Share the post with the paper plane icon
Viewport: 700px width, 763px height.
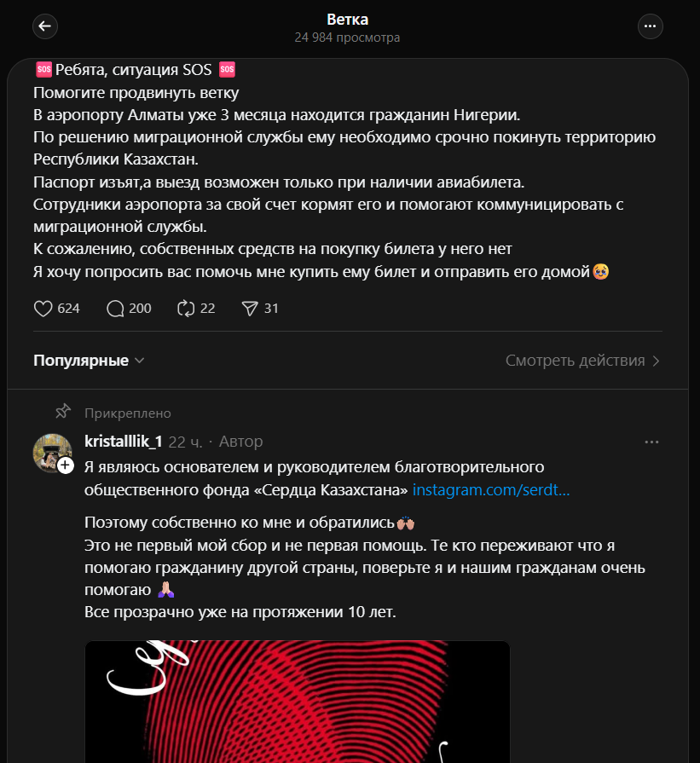pos(250,309)
